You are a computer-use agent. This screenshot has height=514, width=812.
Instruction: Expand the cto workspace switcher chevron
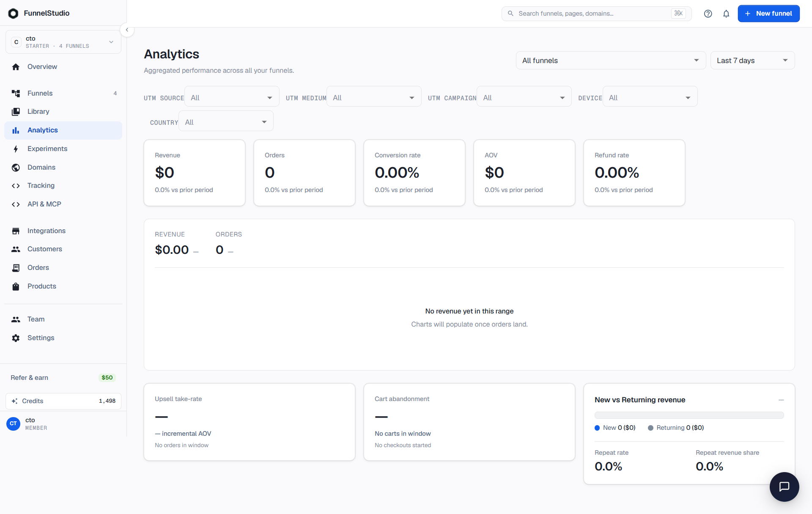[x=111, y=42]
